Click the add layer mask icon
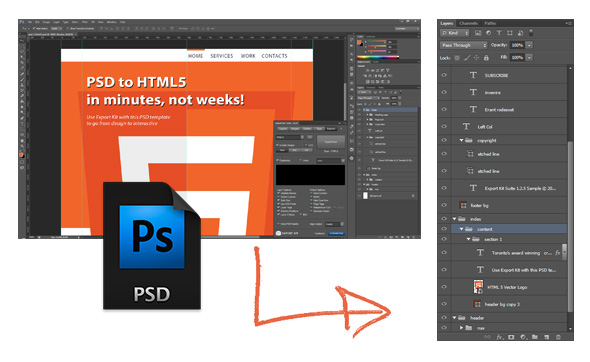Screen dimensions: 590x362 tap(511, 337)
